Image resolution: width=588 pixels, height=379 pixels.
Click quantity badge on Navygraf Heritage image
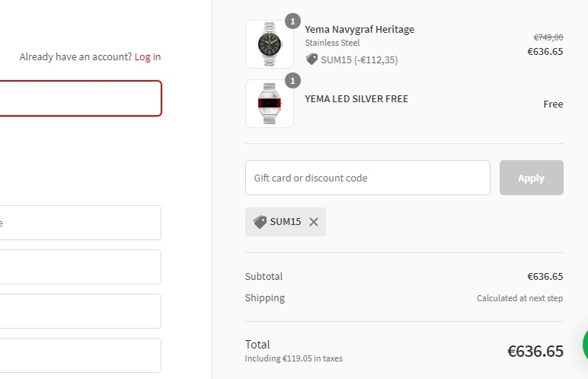coord(292,21)
